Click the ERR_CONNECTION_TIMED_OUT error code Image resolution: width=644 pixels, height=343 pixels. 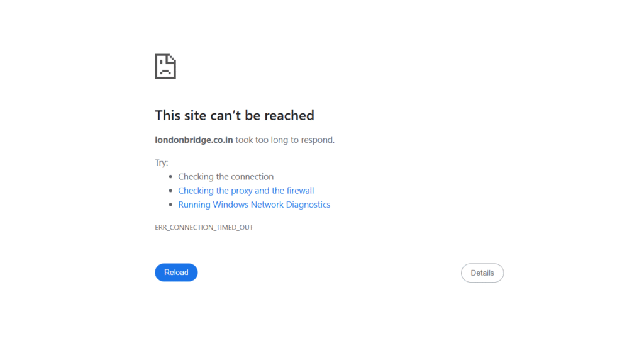pos(204,227)
